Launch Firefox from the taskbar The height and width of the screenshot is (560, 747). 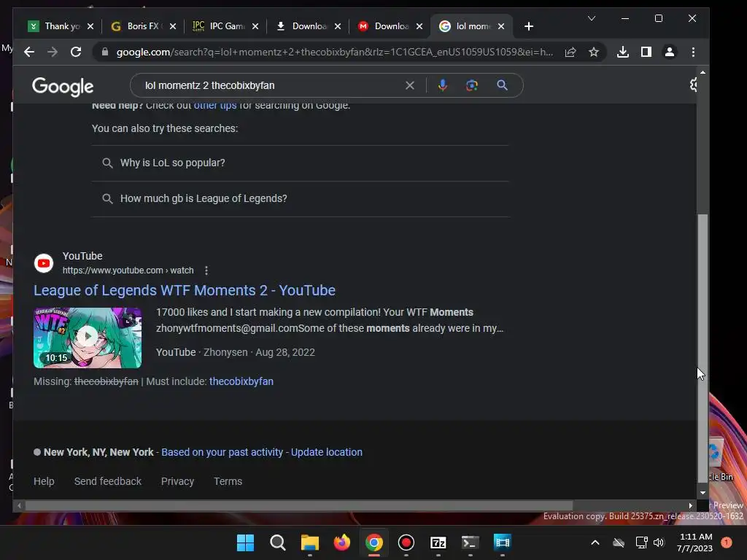[x=341, y=542]
